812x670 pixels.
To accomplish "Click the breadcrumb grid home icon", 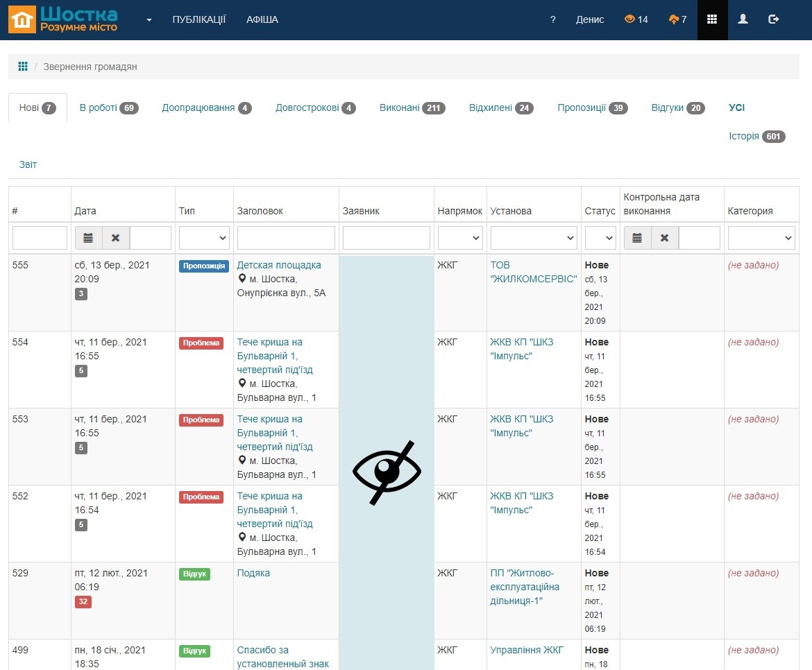I will point(23,66).
